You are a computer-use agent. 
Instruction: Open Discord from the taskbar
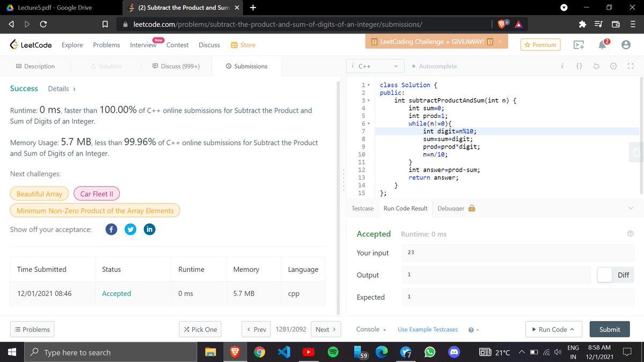click(x=454, y=352)
